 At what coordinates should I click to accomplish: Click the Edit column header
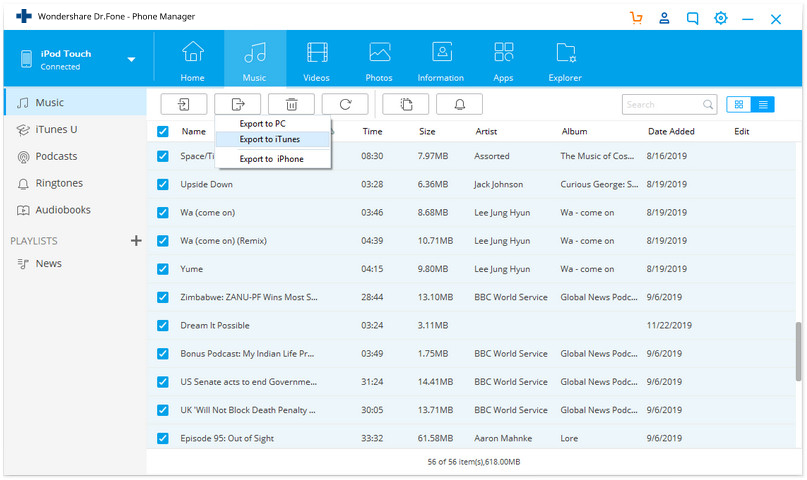pos(742,132)
